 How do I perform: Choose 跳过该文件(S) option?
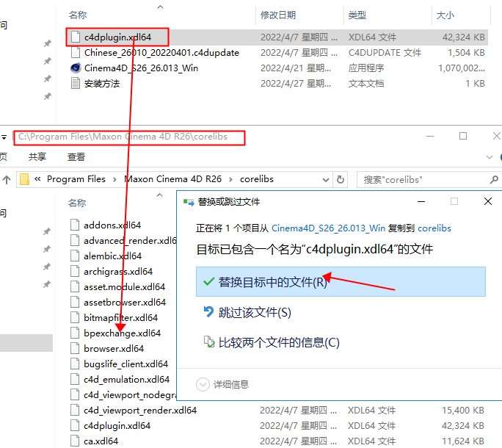pos(255,312)
